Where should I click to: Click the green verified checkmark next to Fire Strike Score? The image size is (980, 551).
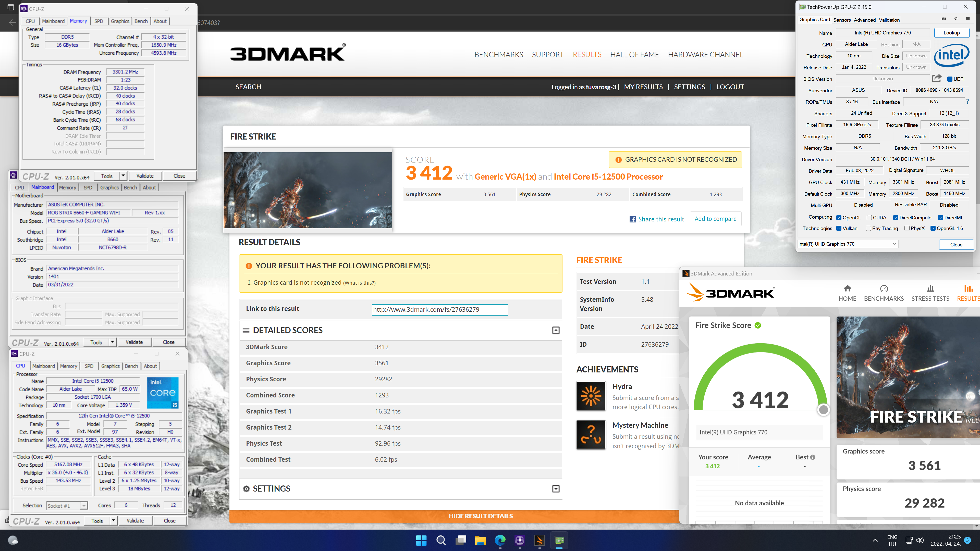[758, 325]
